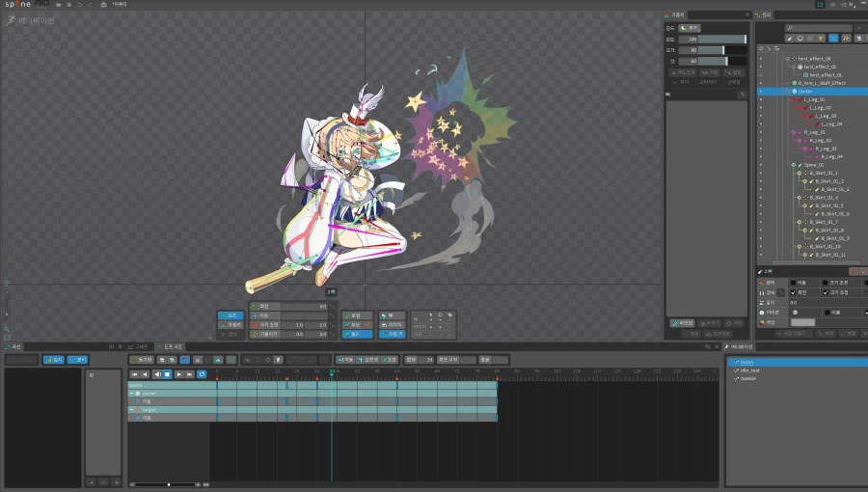Click the highlighted blue hierarchy icon in tree toolbar

(x=833, y=39)
